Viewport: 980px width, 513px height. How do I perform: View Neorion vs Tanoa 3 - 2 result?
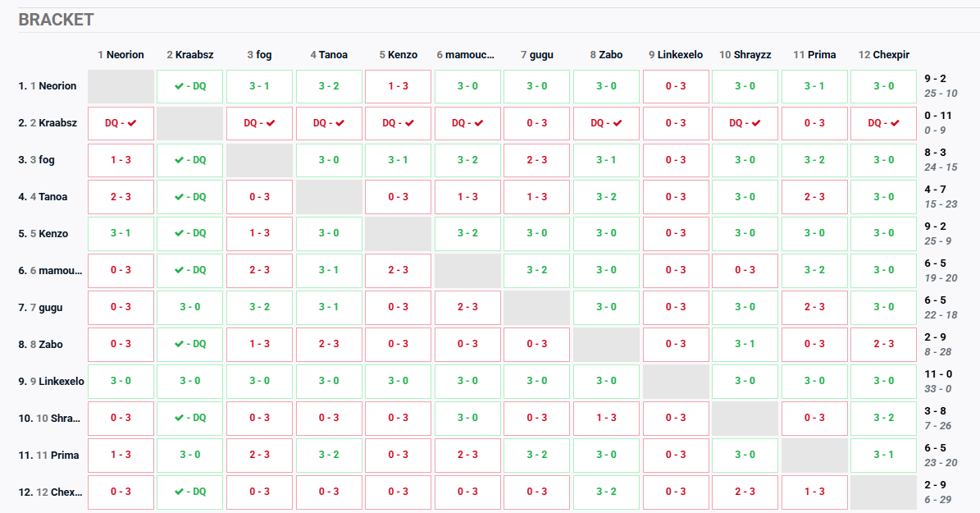(x=329, y=86)
